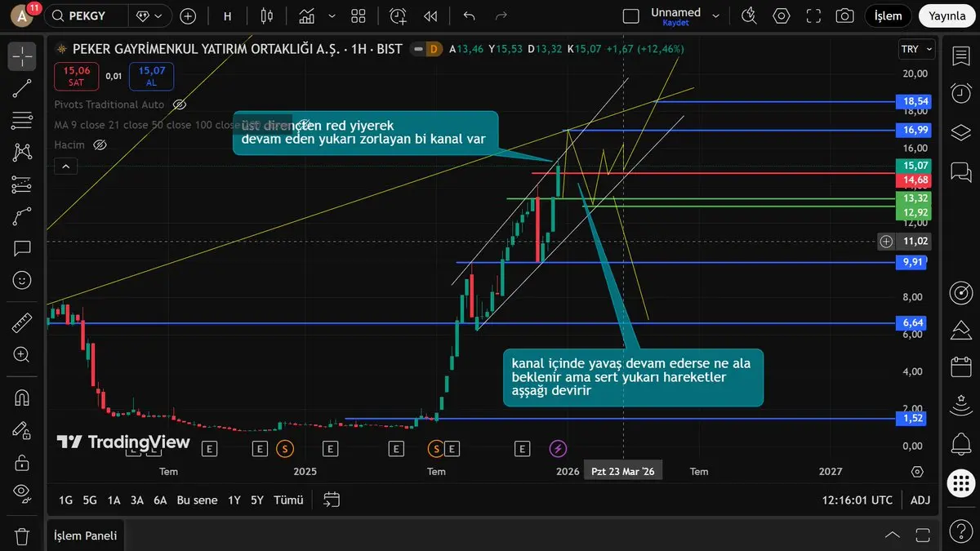
Task: Open the forecasting and measurement tools
Action: pyautogui.click(x=22, y=184)
